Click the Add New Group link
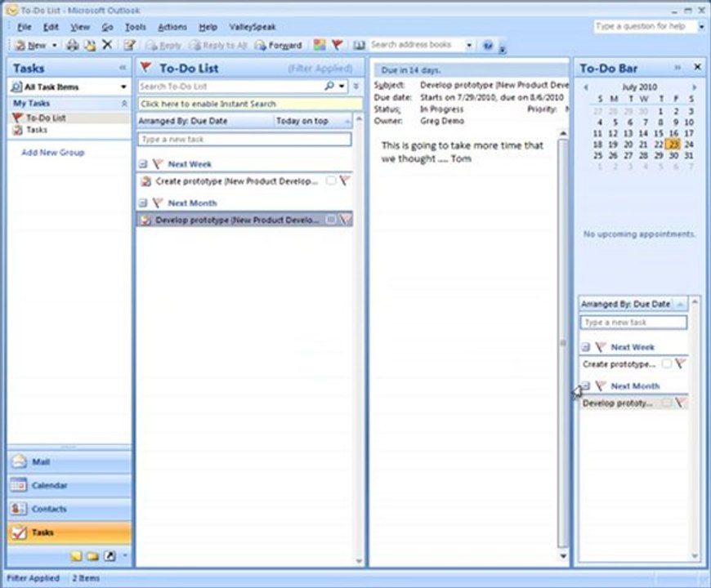711x588 pixels. click(52, 152)
